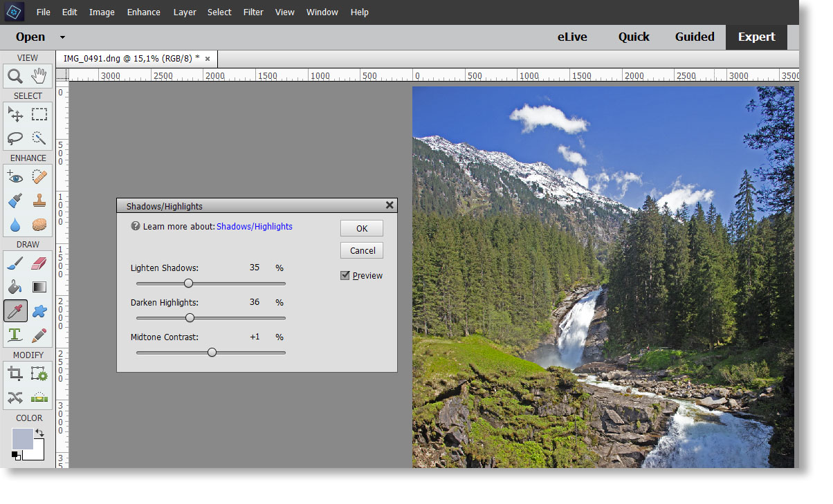Select the Horizontal Type tool
Screen dimensions: 833x504
coord(15,335)
